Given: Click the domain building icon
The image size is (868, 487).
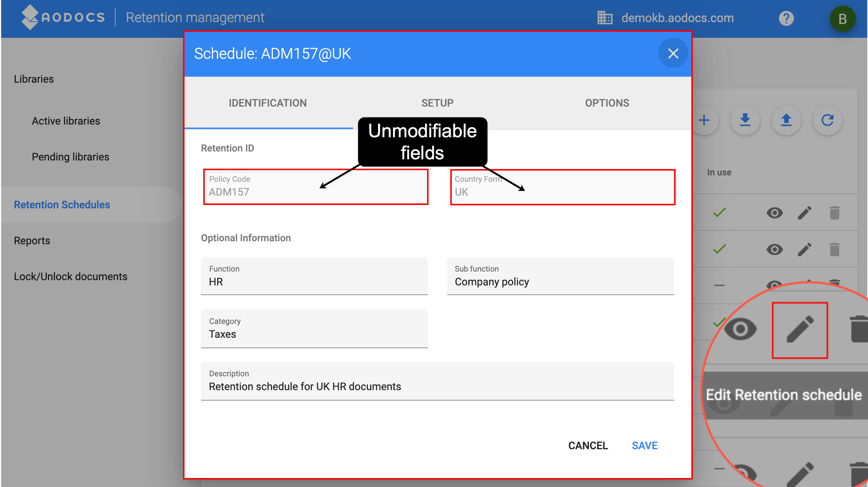Looking at the screenshot, I should 604,18.
